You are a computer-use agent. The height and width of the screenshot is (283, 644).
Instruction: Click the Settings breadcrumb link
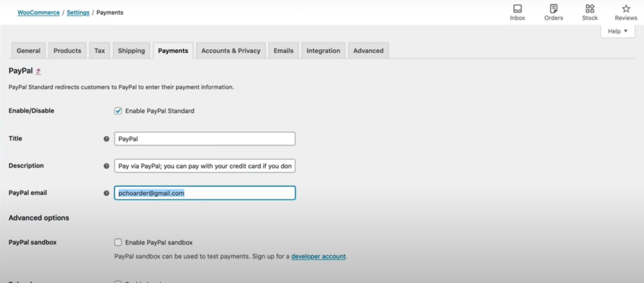(x=78, y=13)
